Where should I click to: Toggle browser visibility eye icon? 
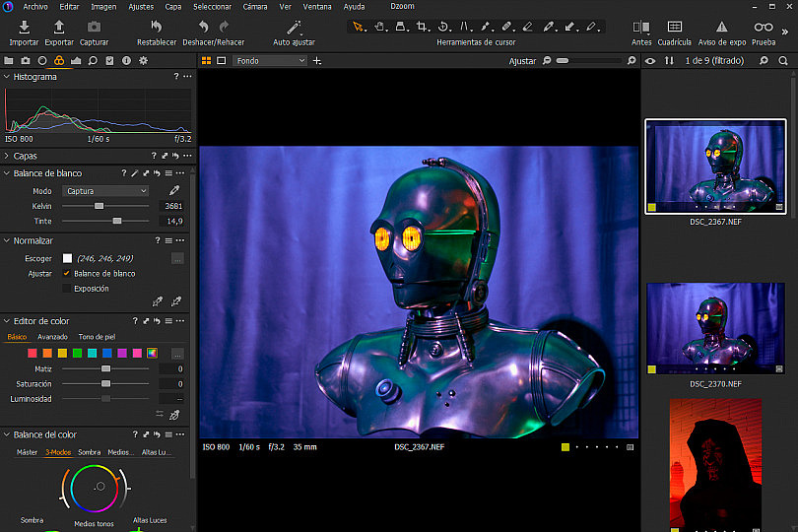pyautogui.click(x=650, y=60)
